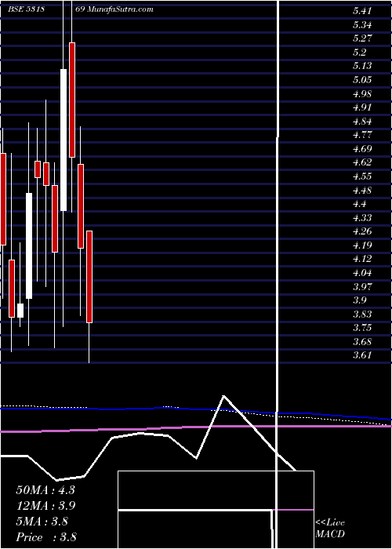Image resolution: width=392 pixels, height=549 pixels.
Task: Click the 12MA : 3.9 readout
Action: point(45,506)
